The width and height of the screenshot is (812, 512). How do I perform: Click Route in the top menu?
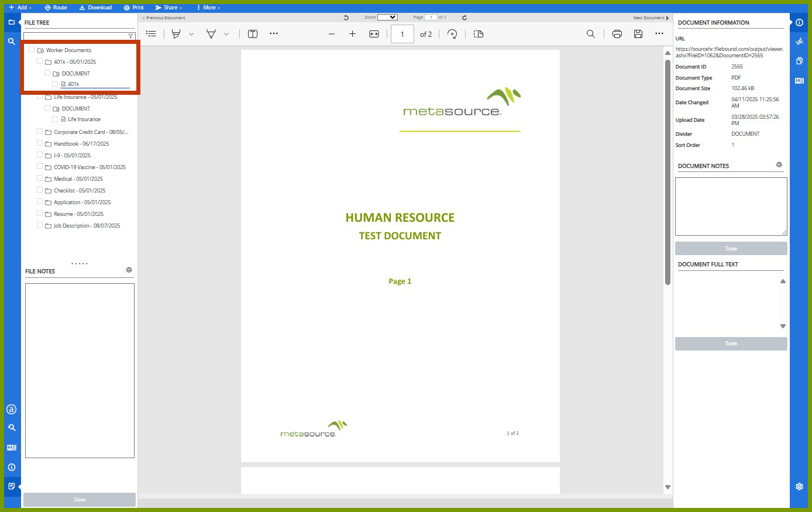(56, 8)
